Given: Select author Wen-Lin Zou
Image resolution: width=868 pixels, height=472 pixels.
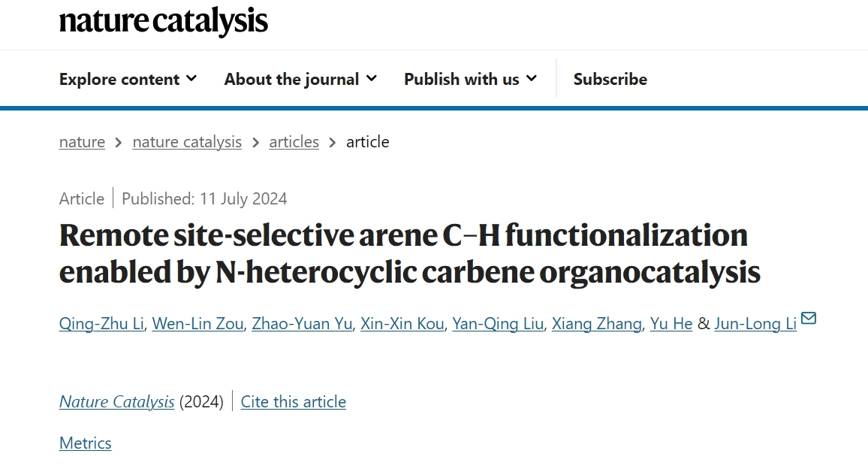Looking at the screenshot, I should coord(197,324).
